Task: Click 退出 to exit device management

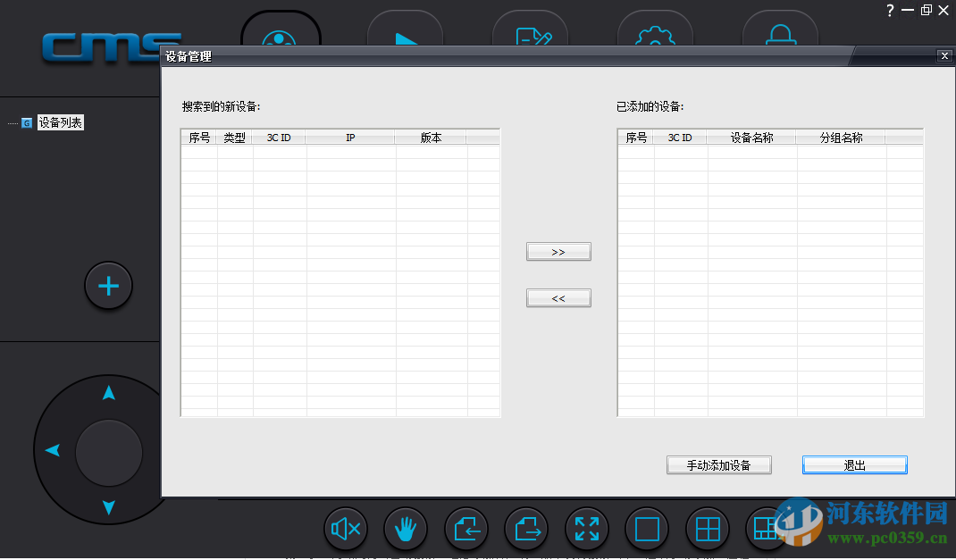Action: click(854, 464)
